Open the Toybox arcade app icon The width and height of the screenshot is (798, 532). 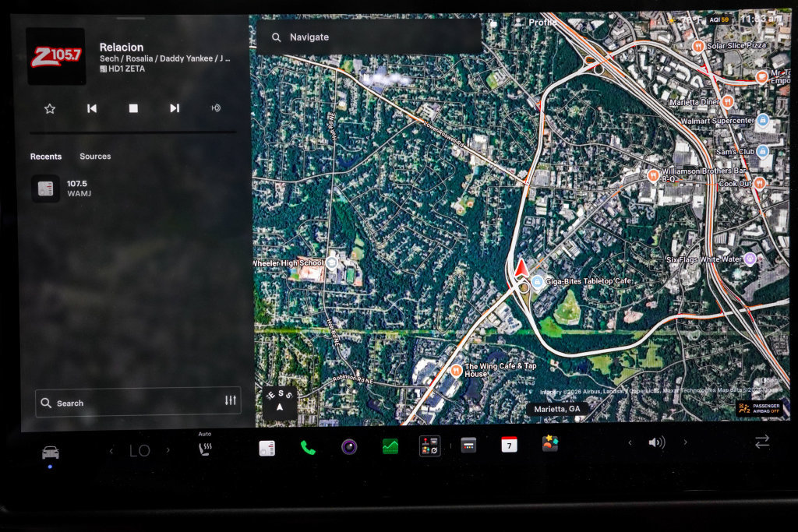pyautogui.click(x=429, y=446)
